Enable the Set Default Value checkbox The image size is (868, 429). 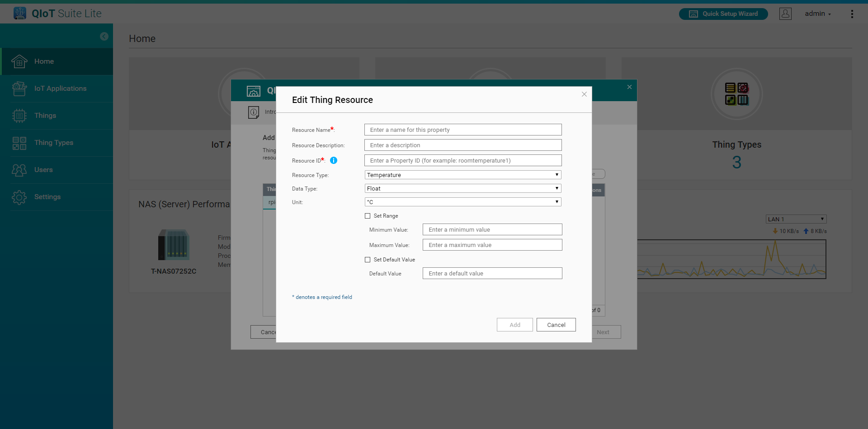coord(368,260)
